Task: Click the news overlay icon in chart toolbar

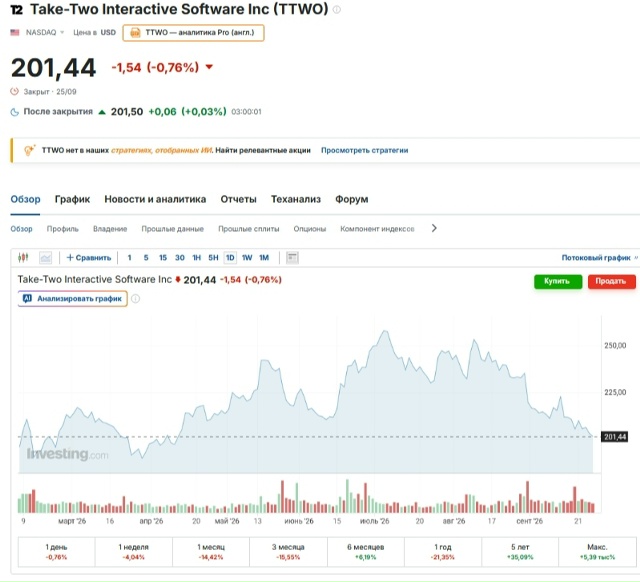Action: tap(292, 258)
